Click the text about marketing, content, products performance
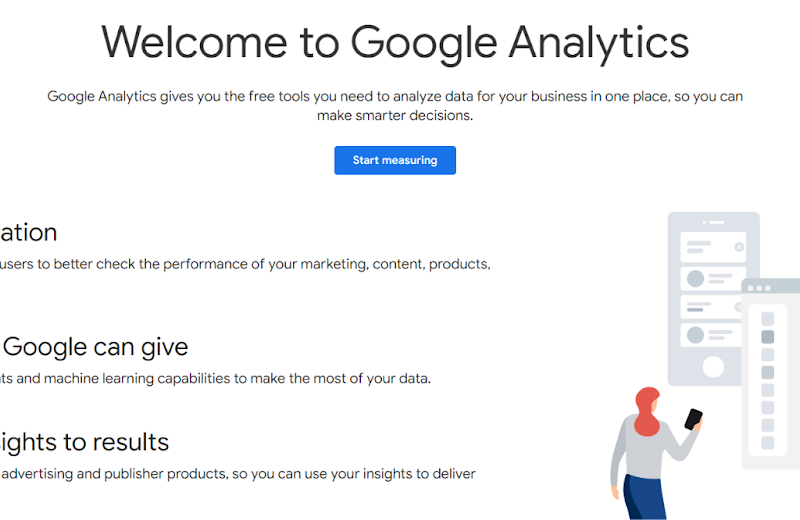 click(245, 264)
